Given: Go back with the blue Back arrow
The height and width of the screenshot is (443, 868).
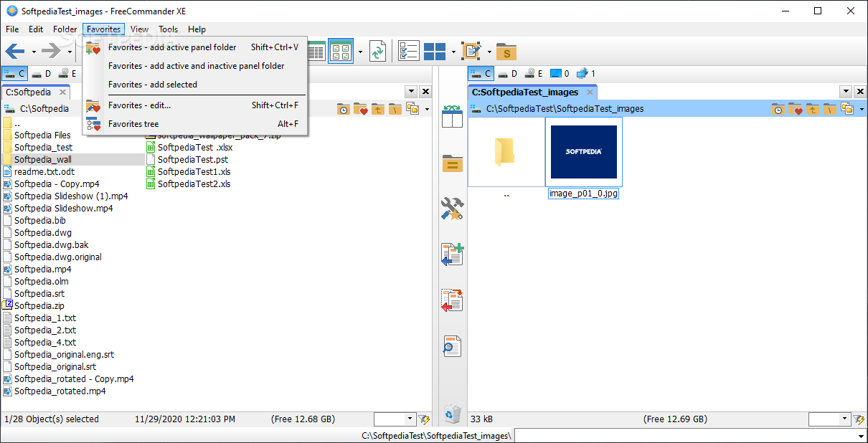Looking at the screenshot, I should click(15, 51).
